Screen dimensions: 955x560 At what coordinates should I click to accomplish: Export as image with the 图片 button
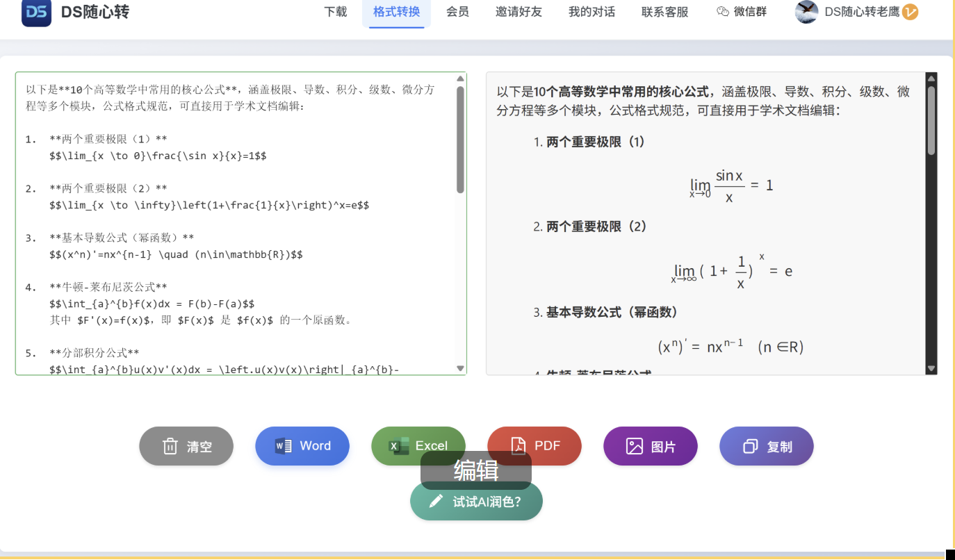coord(651,446)
